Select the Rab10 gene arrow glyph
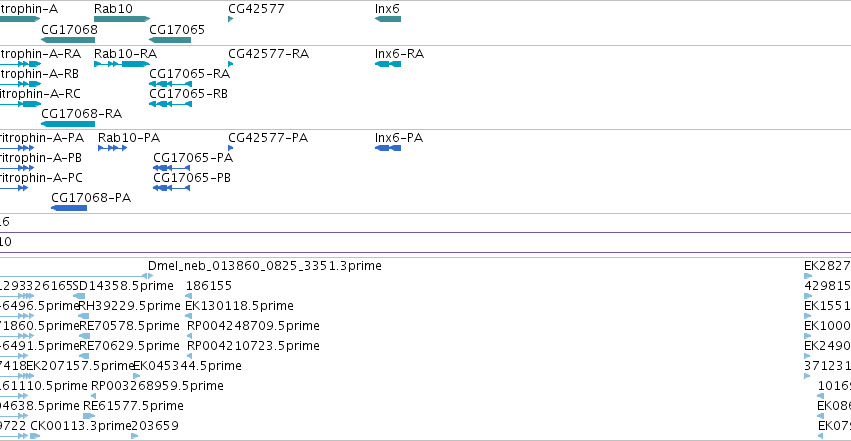This screenshot has height=441, width=851. tap(122, 19)
